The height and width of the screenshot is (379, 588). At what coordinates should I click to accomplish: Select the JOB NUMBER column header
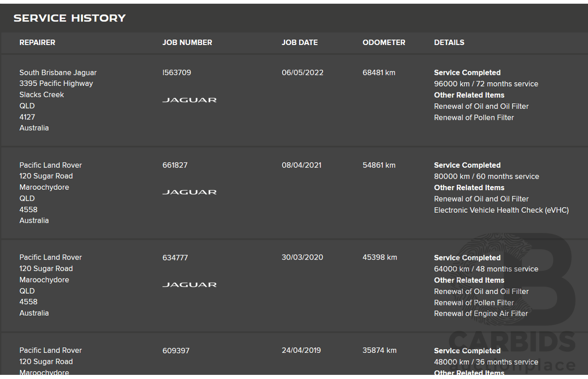pyautogui.click(x=187, y=42)
